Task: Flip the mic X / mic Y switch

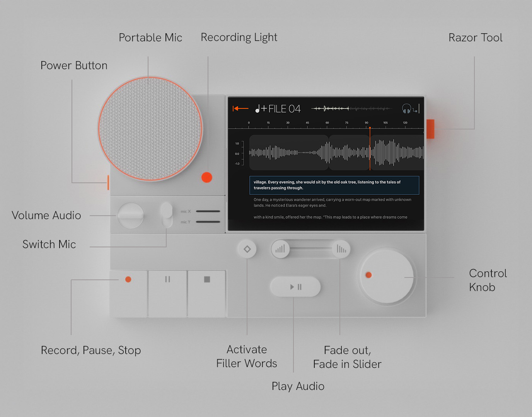Action: [x=167, y=215]
